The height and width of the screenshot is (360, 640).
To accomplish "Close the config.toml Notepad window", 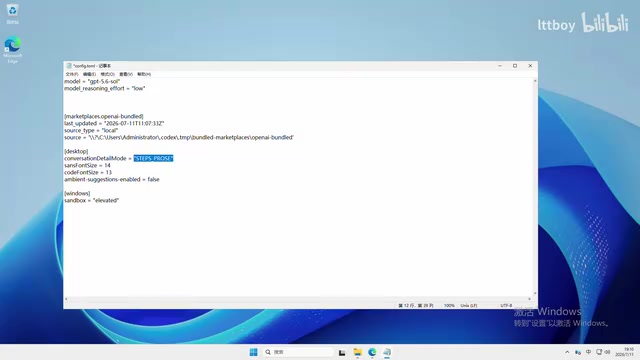I will [x=530, y=66].
